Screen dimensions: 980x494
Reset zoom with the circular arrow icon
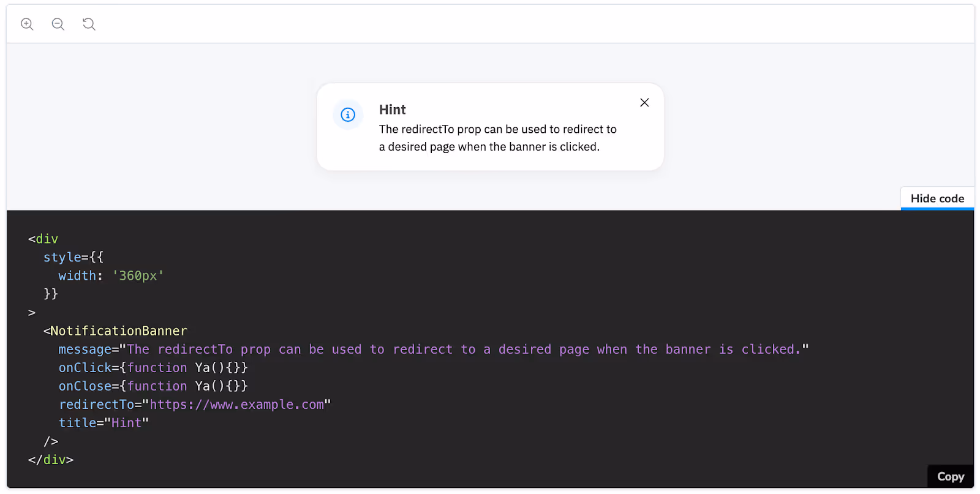tap(89, 24)
